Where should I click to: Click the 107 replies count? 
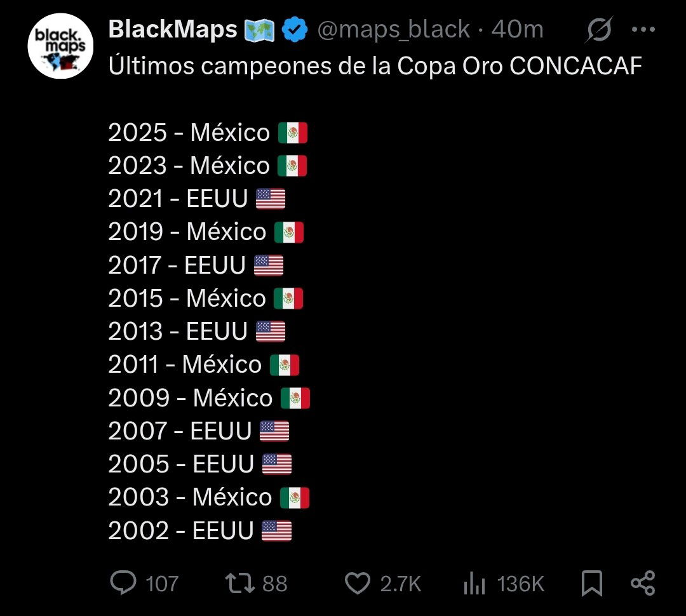(162, 584)
